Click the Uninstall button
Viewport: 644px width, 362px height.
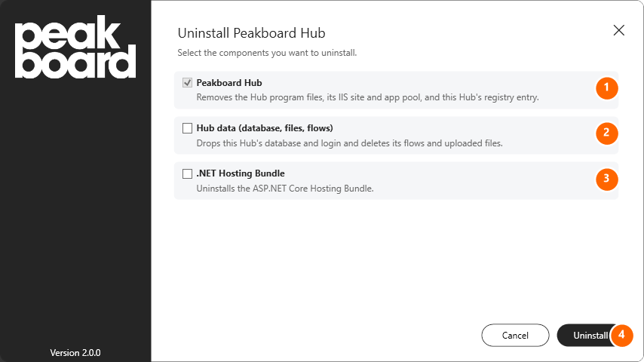tap(590, 336)
